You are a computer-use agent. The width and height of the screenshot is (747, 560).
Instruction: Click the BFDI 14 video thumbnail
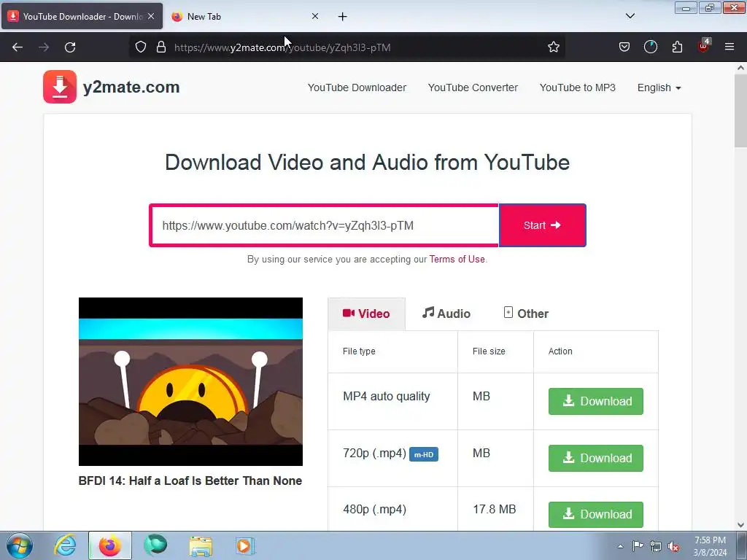pyautogui.click(x=190, y=381)
